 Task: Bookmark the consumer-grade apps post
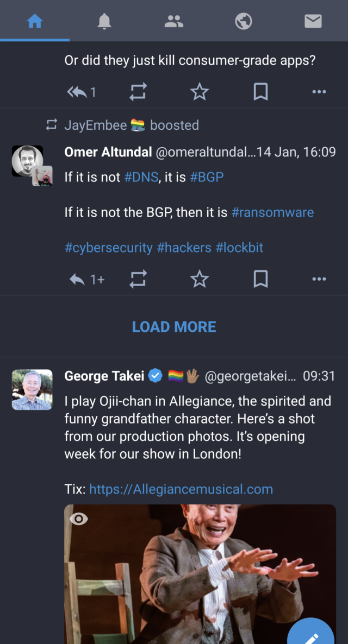261,92
